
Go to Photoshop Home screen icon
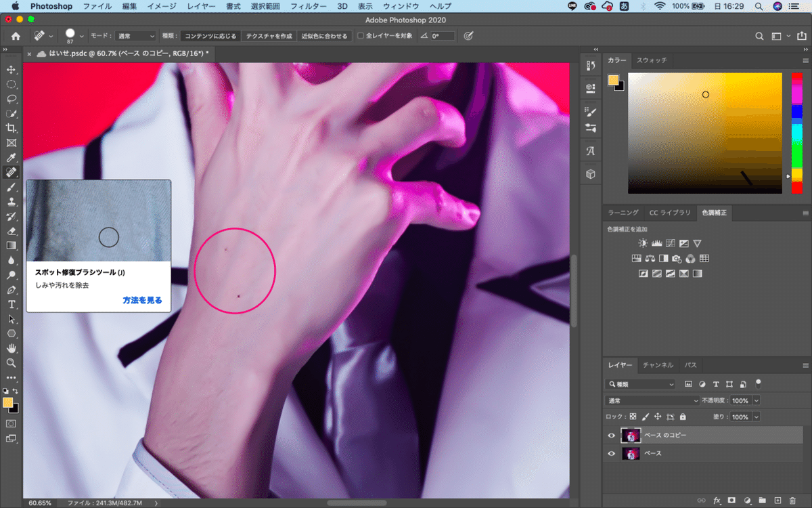(16, 36)
